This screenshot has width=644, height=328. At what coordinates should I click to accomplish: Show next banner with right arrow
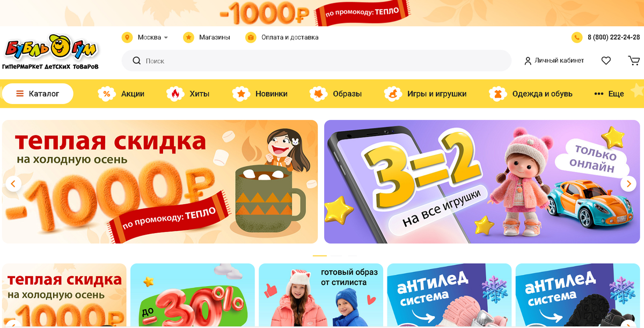coord(628,184)
